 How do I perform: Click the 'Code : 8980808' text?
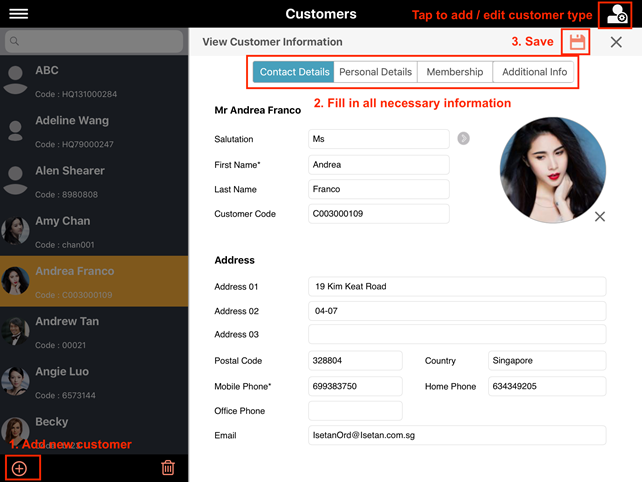[66, 195]
